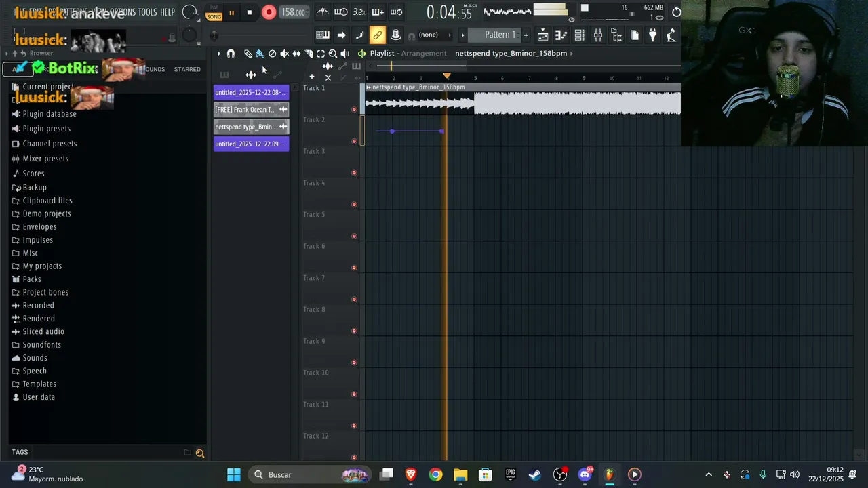Toggle the 3-2-1 countdown before recording

click(359, 12)
